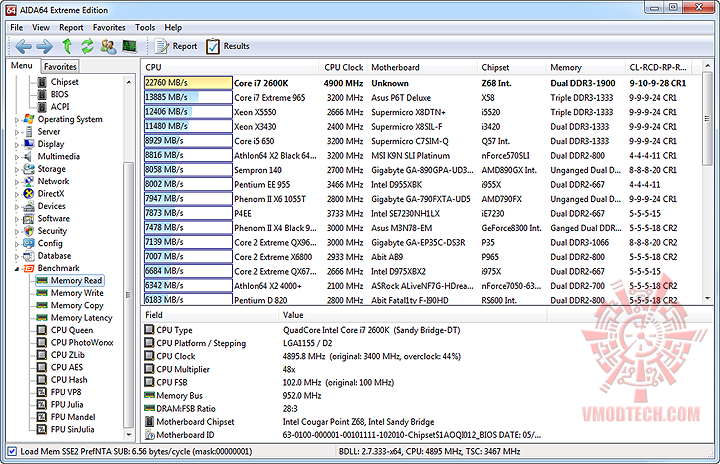The image size is (720, 464).
Task: Expand the Server node
Action: coord(17,132)
